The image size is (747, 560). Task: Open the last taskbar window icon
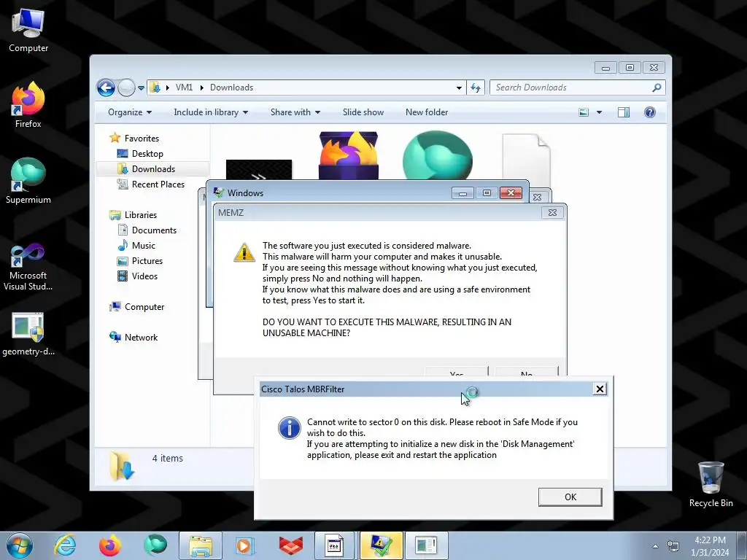(x=426, y=545)
